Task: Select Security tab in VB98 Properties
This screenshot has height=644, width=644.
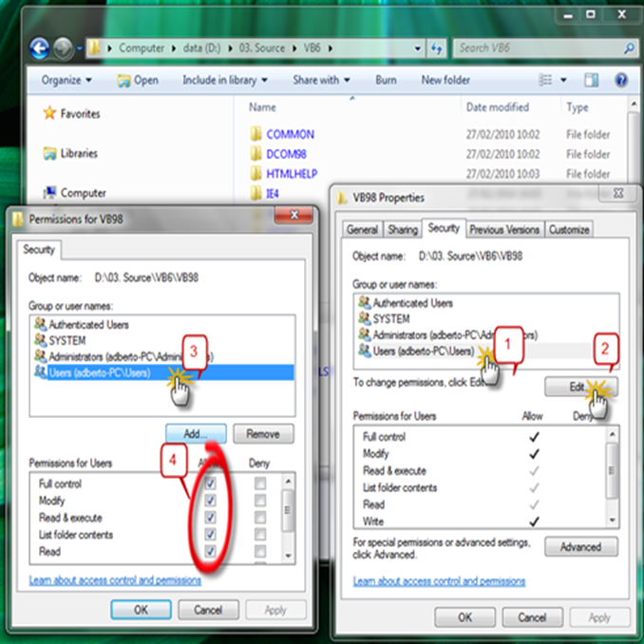Action: [x=444, y=228]
